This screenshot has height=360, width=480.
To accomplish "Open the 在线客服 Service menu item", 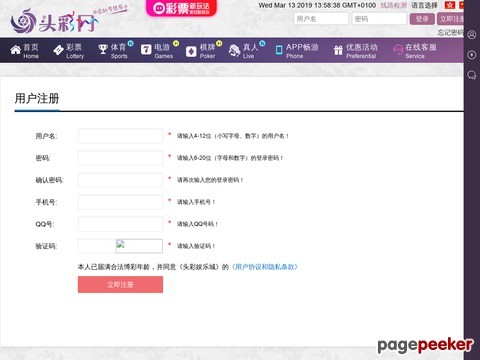I will [x=415, y=51].
